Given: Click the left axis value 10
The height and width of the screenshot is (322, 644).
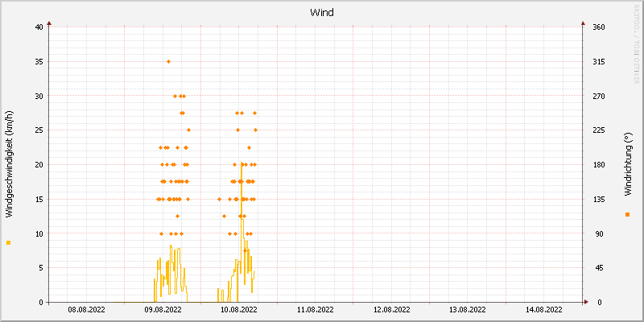Looking at the screenshot, I should tap(39, 233).
